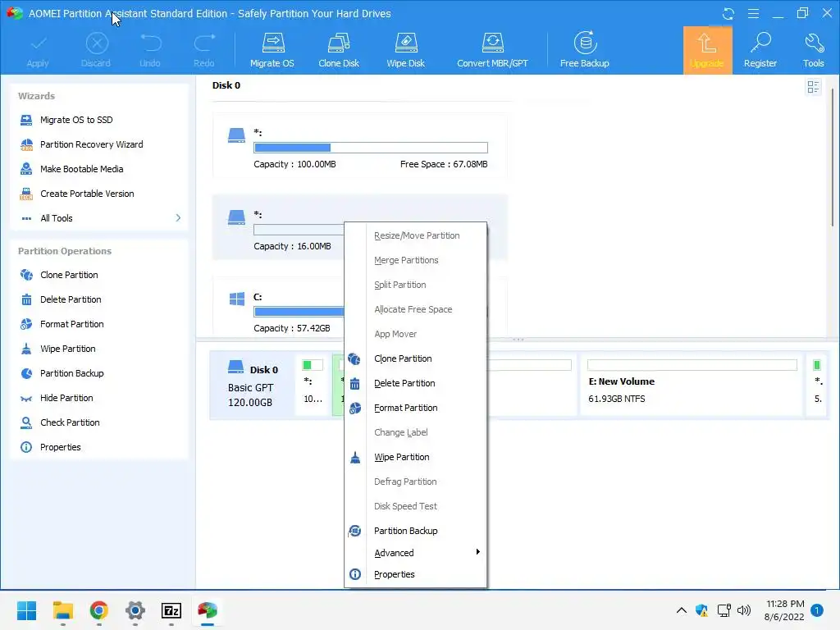Screen dimensions: 840x630
Task: Click the refresh icon in title bar
Action: click(x=728, y=13)
